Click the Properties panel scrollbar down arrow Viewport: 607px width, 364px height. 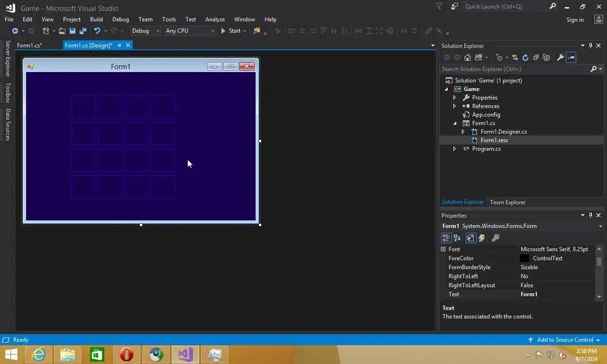[x=599, y=297]
